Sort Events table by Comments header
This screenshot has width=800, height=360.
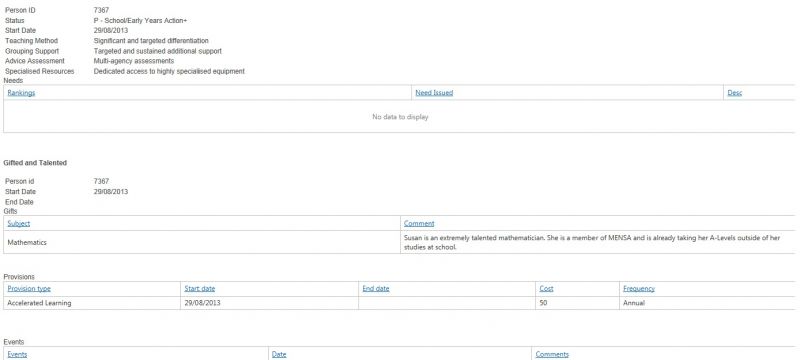tap(552, 354)
